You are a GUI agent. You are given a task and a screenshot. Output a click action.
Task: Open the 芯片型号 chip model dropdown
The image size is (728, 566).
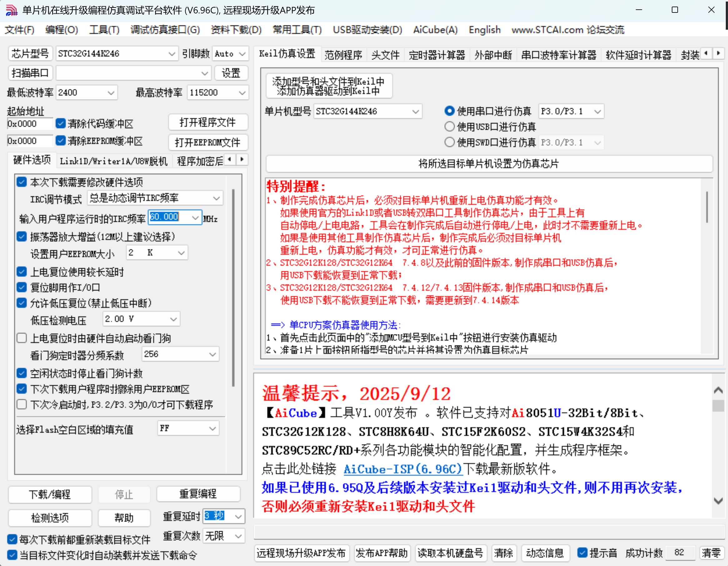171,53
